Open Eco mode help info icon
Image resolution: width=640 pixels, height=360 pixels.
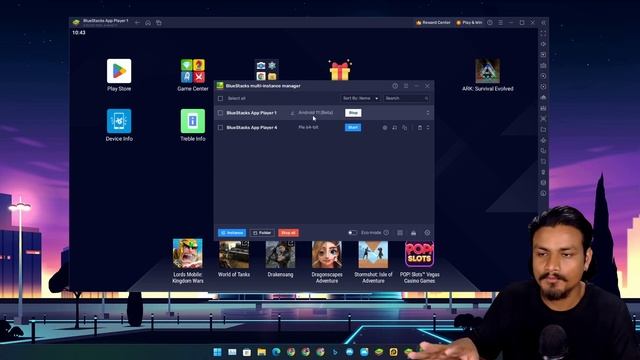(x=386, y=233)
